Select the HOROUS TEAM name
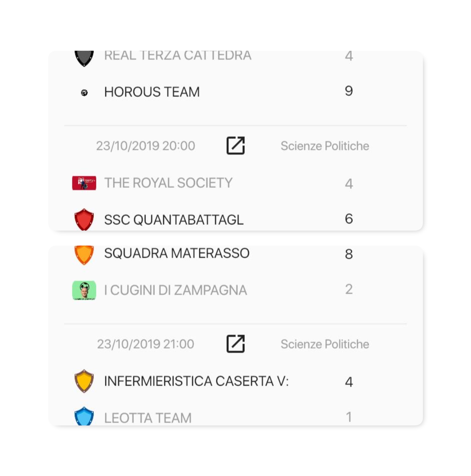 pos(152,92)
